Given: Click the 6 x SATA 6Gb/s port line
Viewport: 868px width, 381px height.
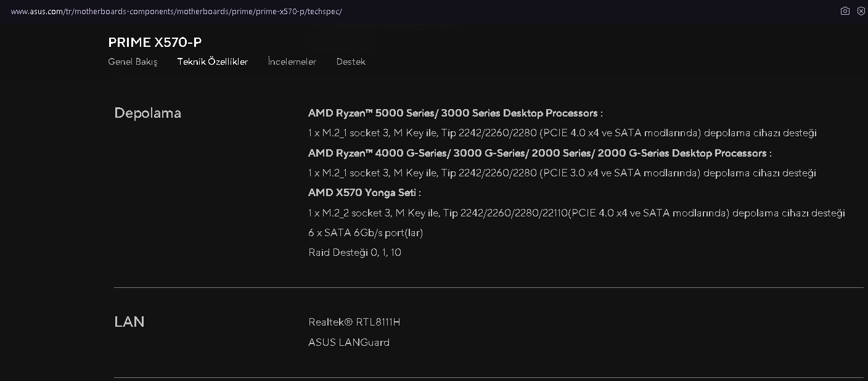Looking at the screenshot, I should tap(366, 232).
